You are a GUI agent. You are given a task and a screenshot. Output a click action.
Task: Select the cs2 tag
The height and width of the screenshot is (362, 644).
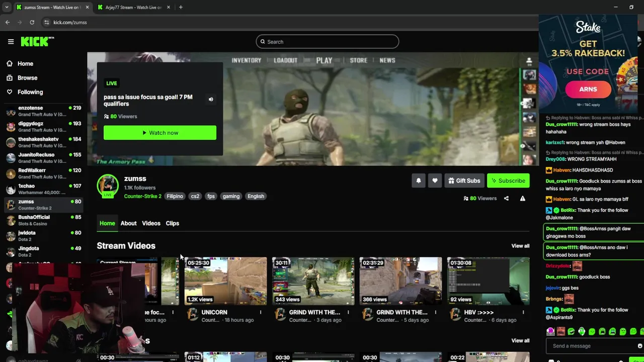(195, 196)
